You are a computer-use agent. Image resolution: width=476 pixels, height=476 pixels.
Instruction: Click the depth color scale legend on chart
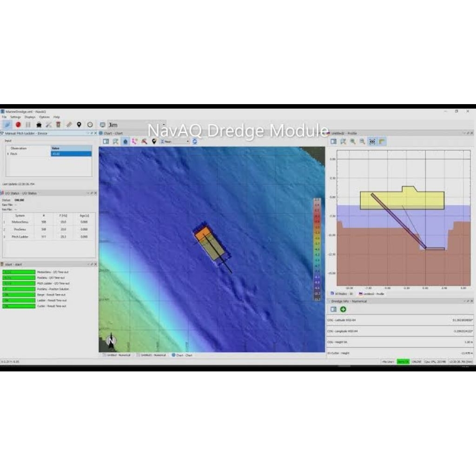click(x=317, y=249)
